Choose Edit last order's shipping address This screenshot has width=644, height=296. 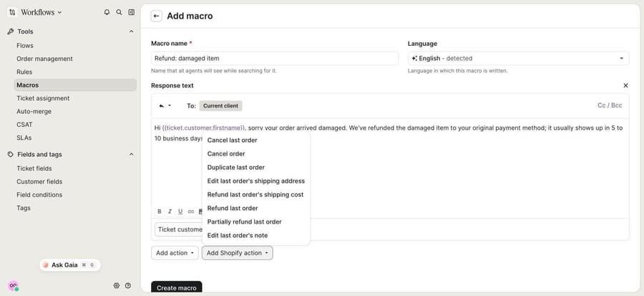[256, 181]
